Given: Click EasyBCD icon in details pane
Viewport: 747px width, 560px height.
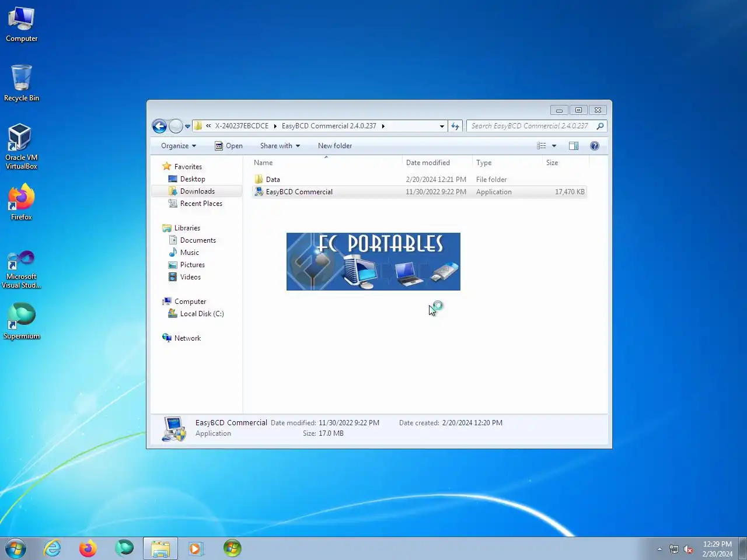Looking at the screenshot, I should 174,429.
